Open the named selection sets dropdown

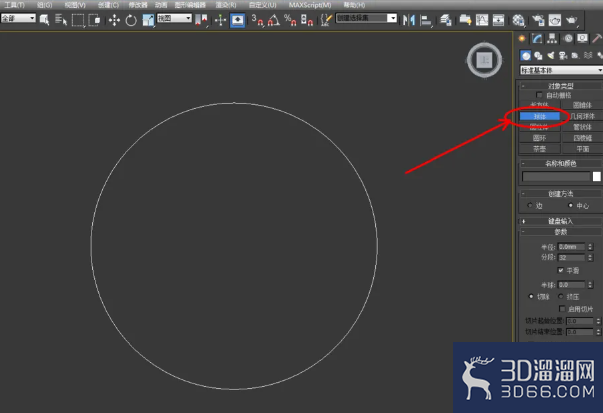click(366, 18)
